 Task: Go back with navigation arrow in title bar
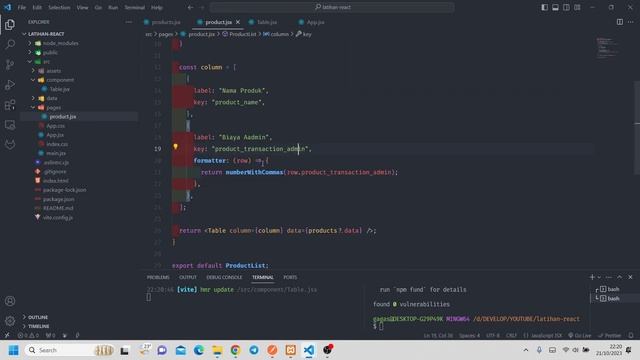(191, 7)
